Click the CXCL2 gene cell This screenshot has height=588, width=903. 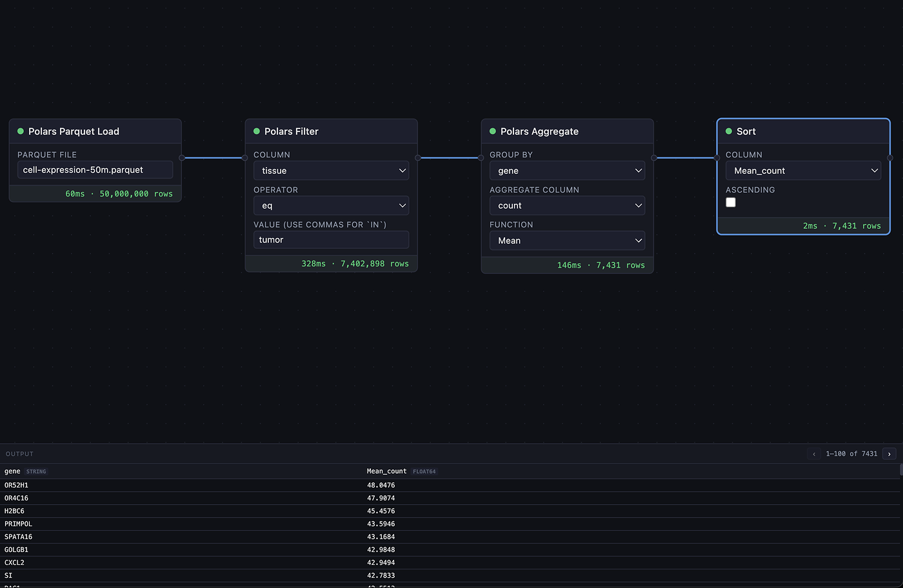[x=14, y=562]
